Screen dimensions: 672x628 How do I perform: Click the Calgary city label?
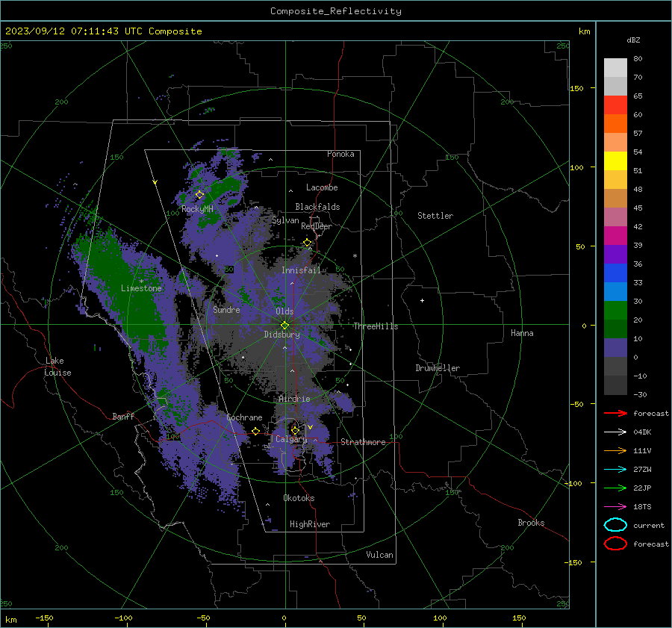coord(291,439)
